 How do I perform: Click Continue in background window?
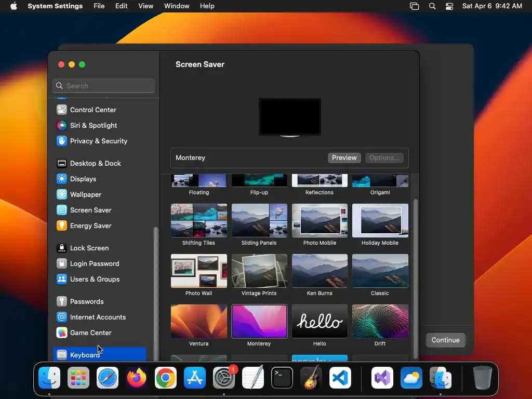pyautogui.click(x=445, y=340)
